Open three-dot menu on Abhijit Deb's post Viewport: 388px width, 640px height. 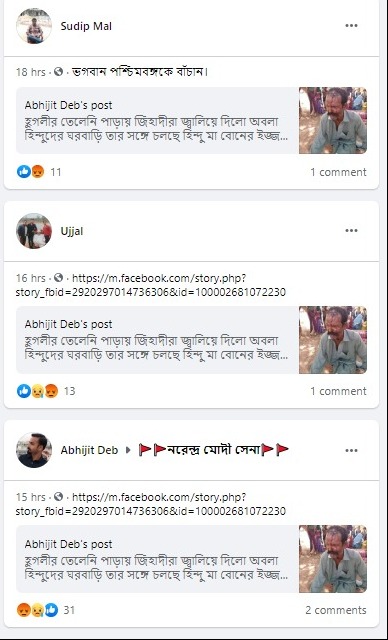(351, 451)
